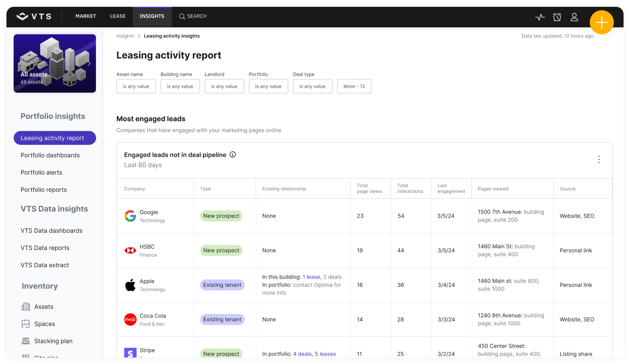
Task: Switch to the LEASE tab
Action: click(x=117, y=16)
